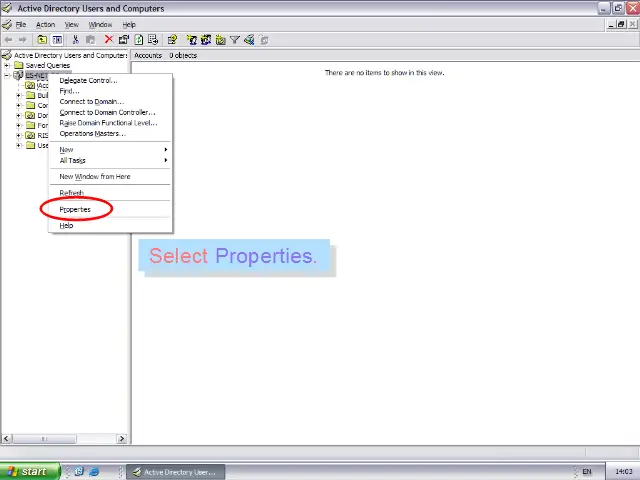Click the 14:03 taskbar clock
Viewport: 640px width, 480px height.
tap(623, 472)
